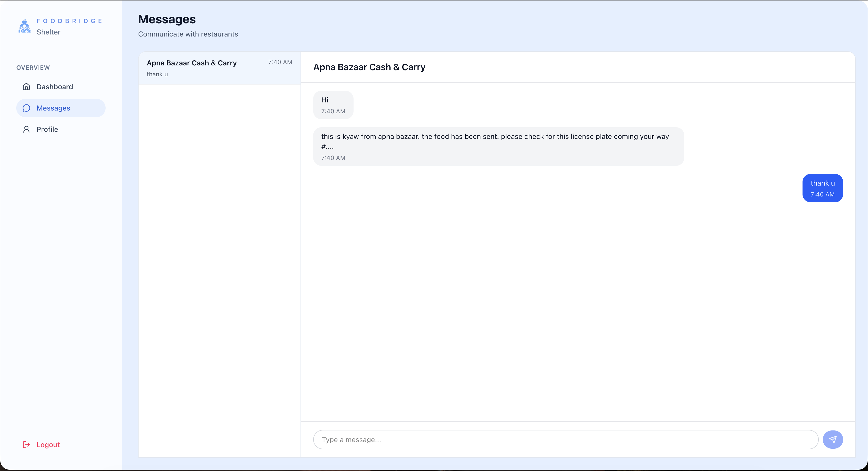Click the FoodBridge logo icon
868x471 pixels.
pyautogui.click(x=25, y=26)
